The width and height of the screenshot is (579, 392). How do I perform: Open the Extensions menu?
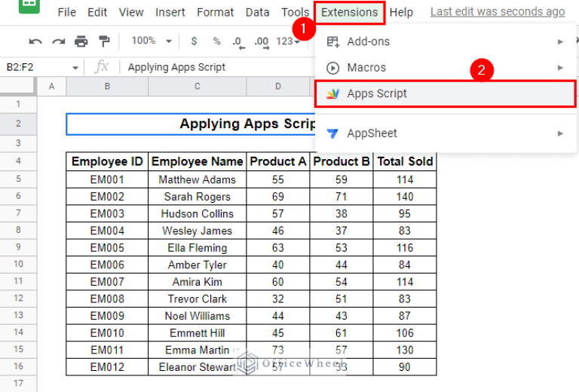click(349, 13)
